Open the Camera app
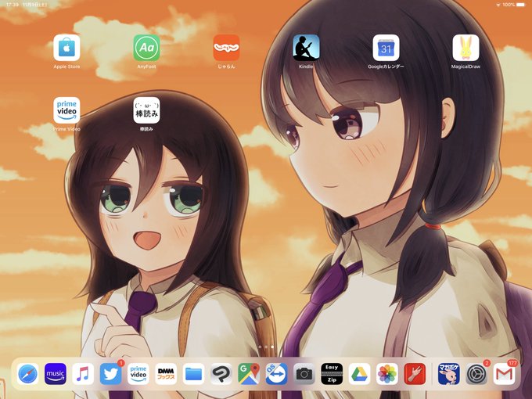This screenshot has width=532, height=399. tap(304, 374)
